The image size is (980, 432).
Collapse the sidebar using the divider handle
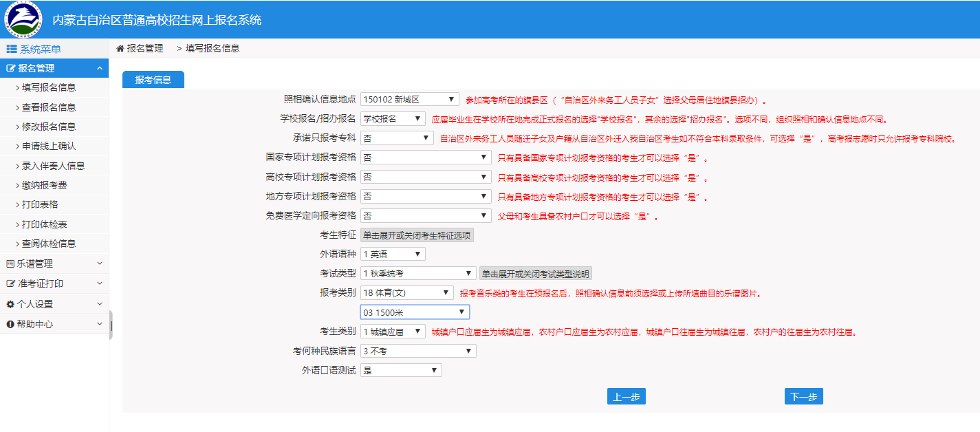pos(111,325)
